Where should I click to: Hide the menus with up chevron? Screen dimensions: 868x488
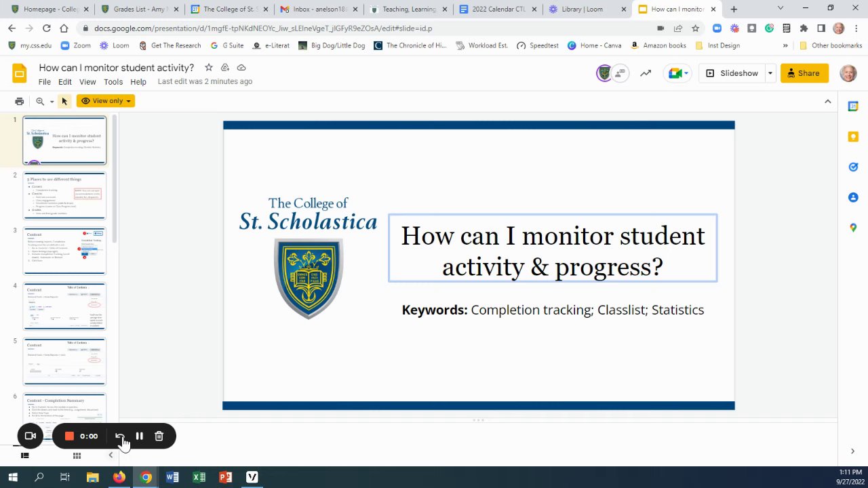click(827, 101)
